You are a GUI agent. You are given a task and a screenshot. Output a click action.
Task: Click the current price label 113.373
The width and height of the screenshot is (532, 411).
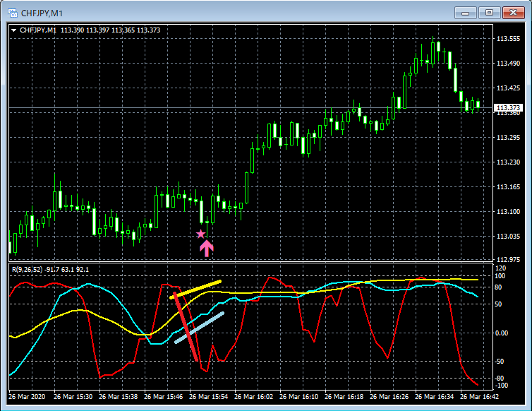point(508,107)
